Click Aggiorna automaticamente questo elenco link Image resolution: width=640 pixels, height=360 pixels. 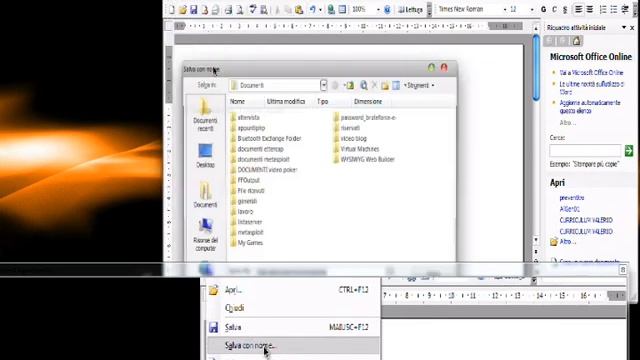(x=590, y=107)
